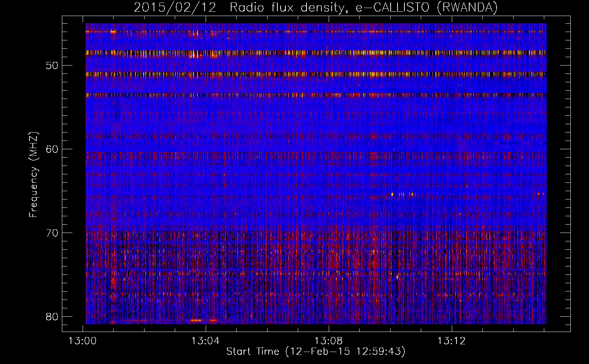Click the "12-Feb-15 12:59:43" start timestamp
589x364 pixels.
[x=345, y=351]
